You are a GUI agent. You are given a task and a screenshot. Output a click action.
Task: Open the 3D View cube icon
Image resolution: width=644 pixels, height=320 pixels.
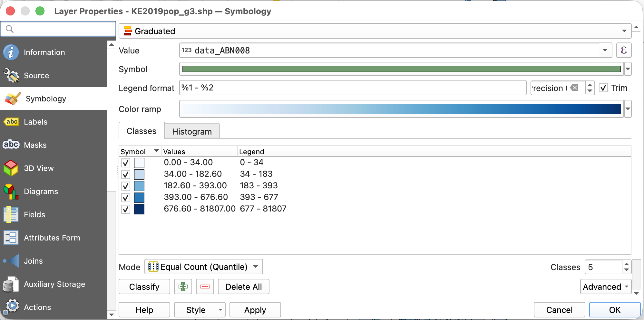11,168
